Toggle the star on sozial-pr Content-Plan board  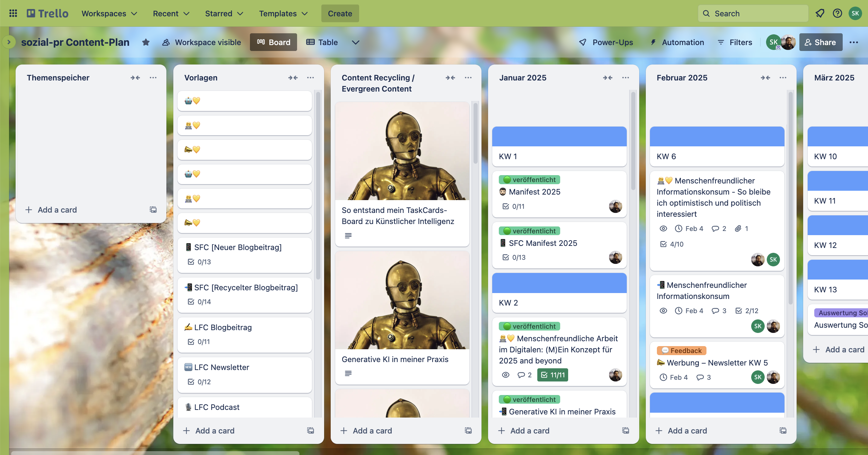point(146,42)
